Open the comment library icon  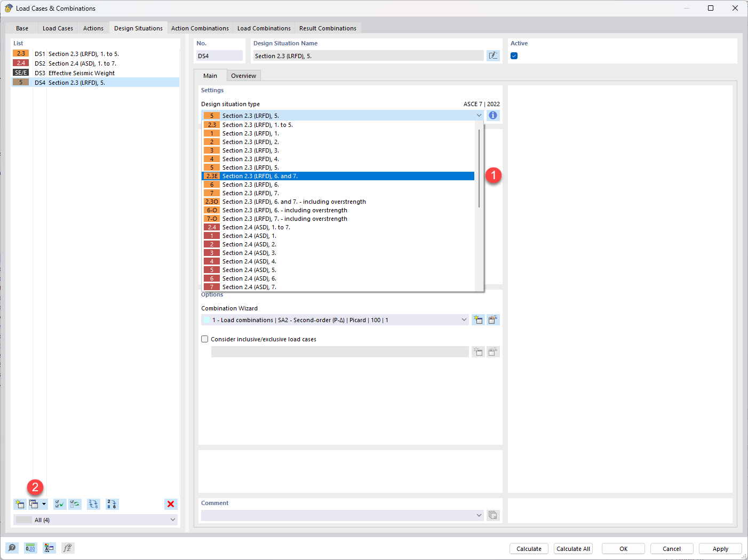(x=493, y=515)
